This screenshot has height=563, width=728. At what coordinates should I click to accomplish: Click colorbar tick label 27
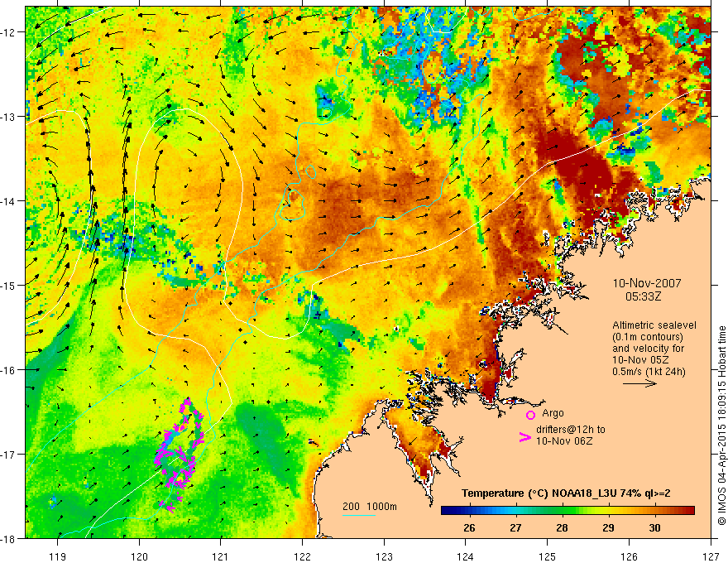tap(515, 528)
